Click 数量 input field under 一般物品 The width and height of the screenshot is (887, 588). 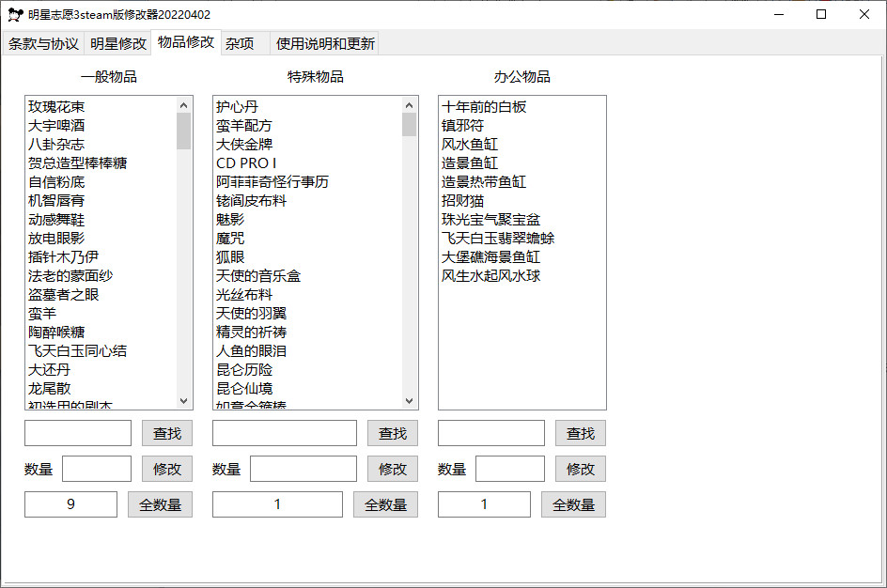97,469
